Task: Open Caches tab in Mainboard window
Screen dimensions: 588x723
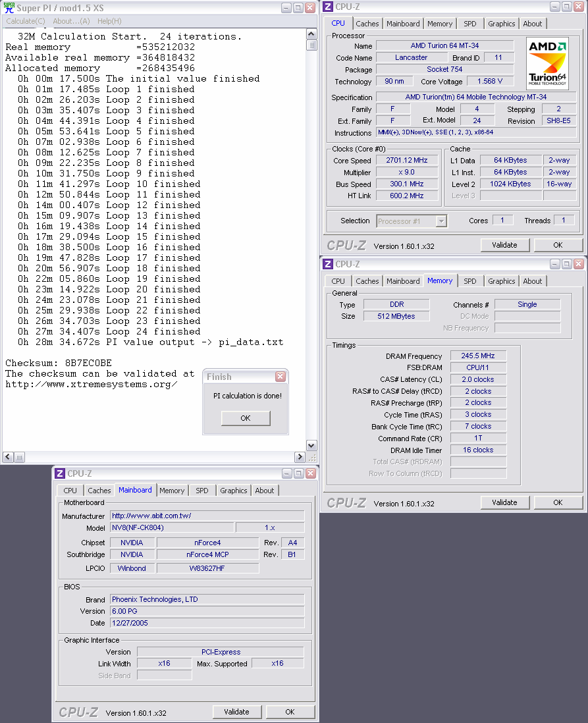Action: tap(99, 491)
